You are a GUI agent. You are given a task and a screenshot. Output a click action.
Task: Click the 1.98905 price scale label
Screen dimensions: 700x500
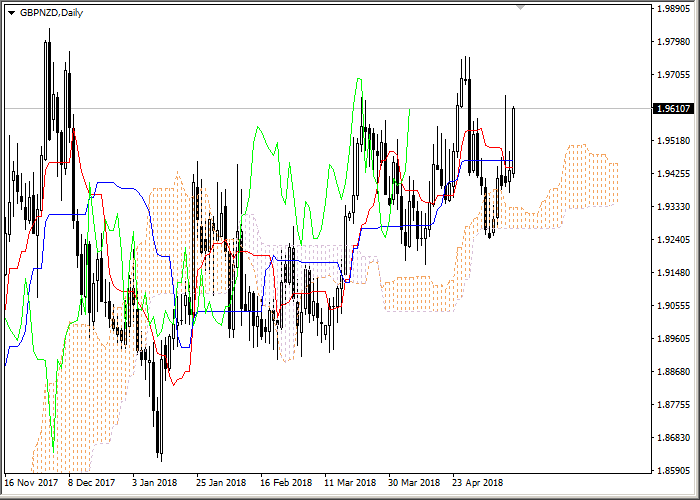click(674, 9)
